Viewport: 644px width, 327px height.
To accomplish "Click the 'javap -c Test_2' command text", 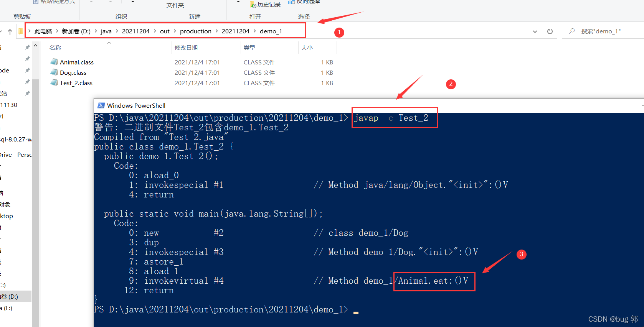I will click(x=391, y=118).
